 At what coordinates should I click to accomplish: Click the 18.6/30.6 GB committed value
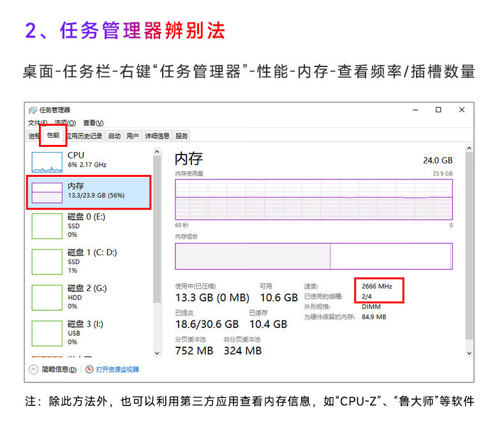pyautogui.click(x=207, y=324)
